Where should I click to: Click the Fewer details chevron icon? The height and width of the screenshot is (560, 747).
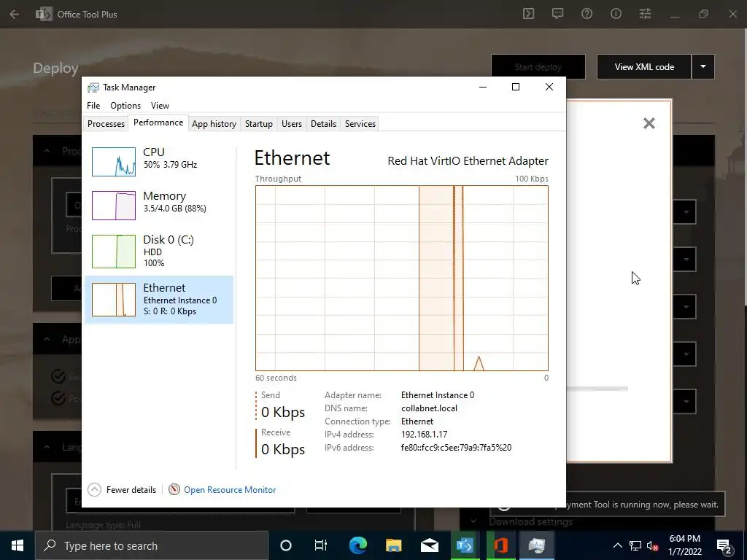(94, 489)
